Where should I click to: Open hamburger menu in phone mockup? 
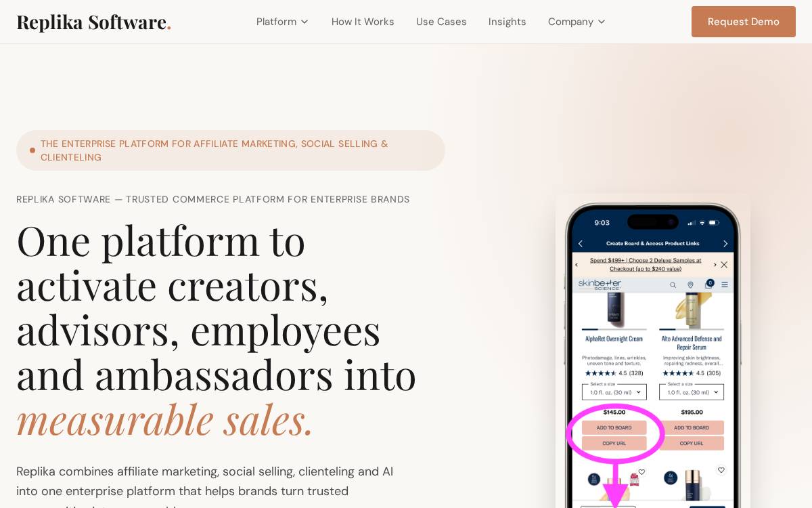click(725, 285)
